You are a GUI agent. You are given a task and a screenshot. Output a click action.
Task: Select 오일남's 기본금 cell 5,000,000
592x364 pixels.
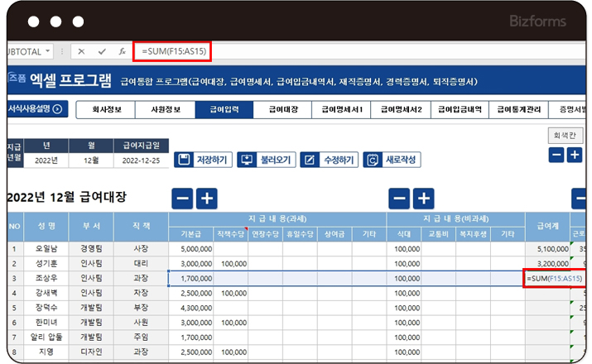[x=190, y=248]
